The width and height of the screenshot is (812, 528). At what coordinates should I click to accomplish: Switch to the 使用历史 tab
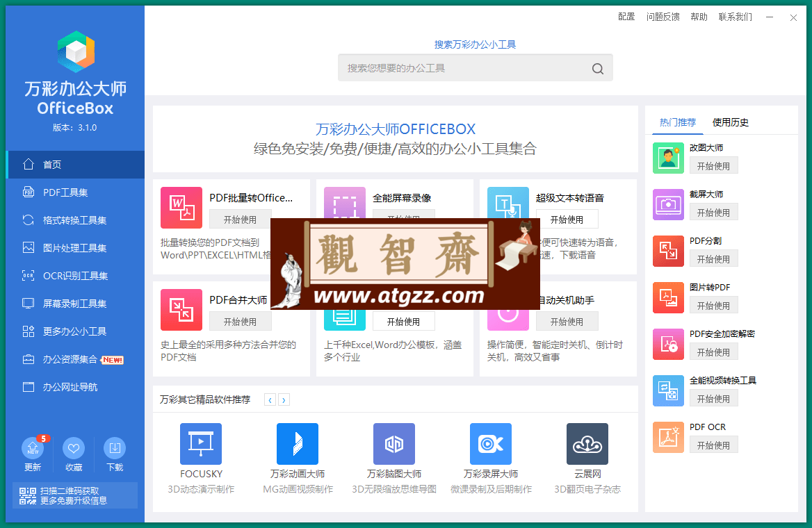pyautogui.click(x=730, y=123)
